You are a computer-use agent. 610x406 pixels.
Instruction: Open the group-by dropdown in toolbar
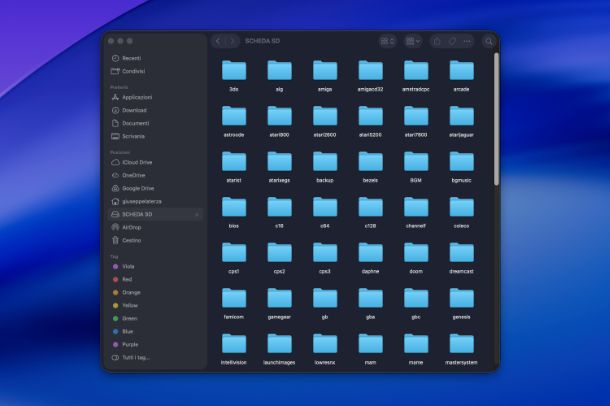[413, 41]
